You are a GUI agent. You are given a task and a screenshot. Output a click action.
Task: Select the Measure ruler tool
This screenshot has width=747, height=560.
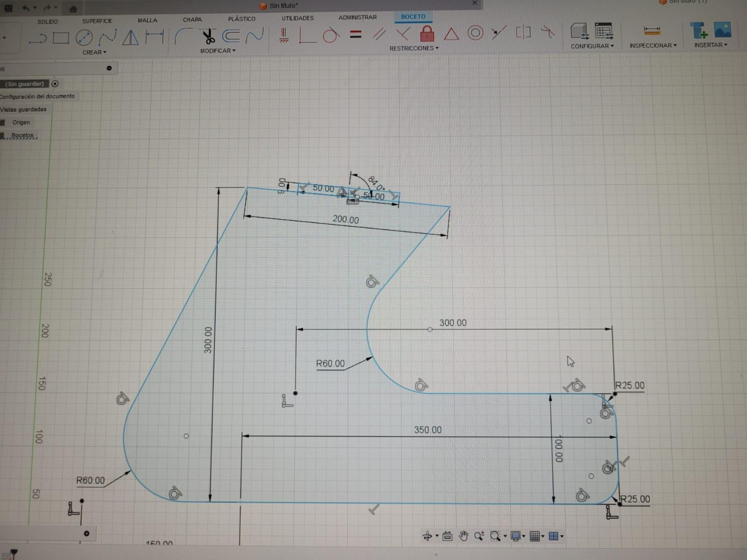point(652,31)
